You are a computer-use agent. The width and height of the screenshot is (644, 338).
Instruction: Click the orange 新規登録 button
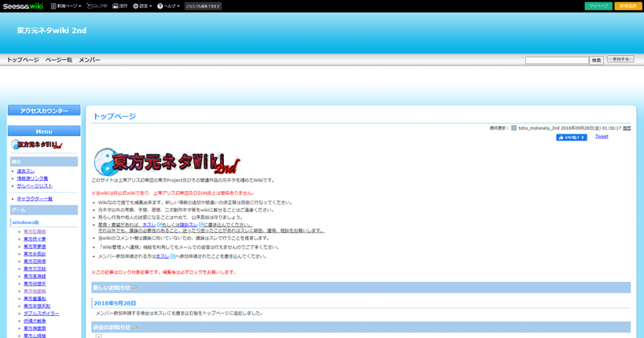coord(628,6)
